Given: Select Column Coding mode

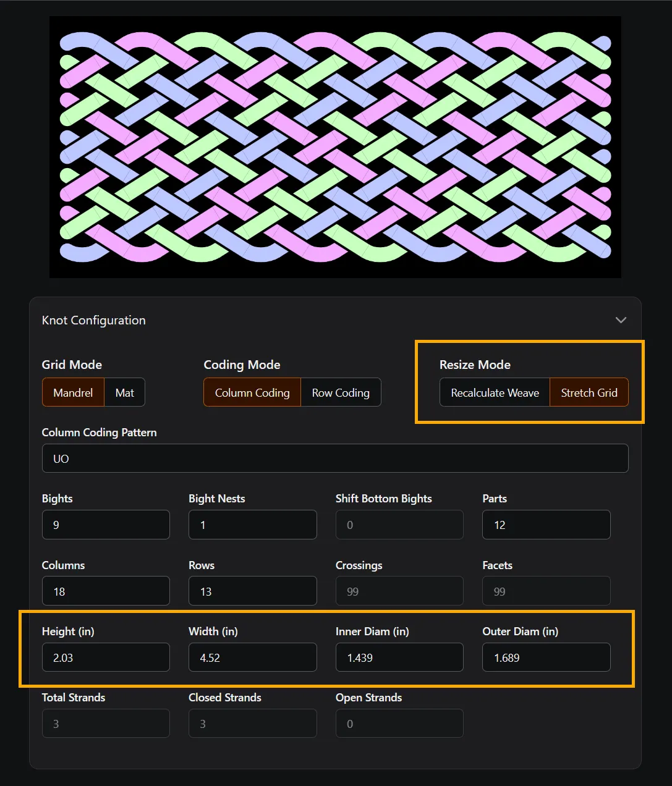Looking at the screenshot, I should 252,392.
